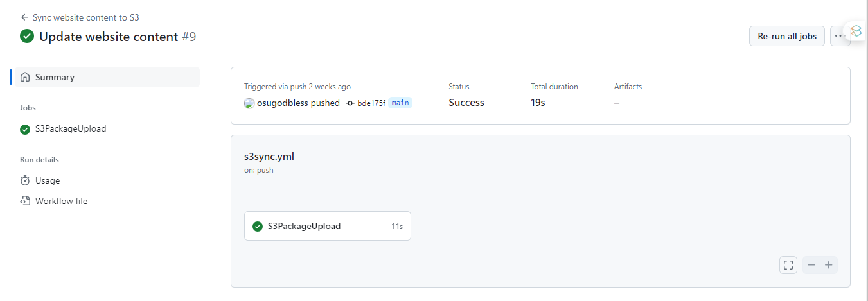Open the osugodbless user profile link
The height and width of the screenshot is (301, 868).
point(283,103)
